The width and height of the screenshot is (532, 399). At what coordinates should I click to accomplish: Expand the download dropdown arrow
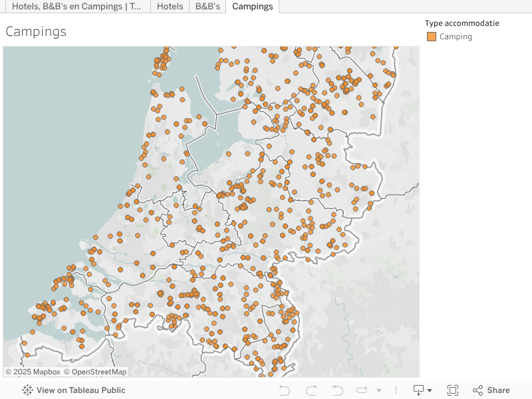(430, 390)
